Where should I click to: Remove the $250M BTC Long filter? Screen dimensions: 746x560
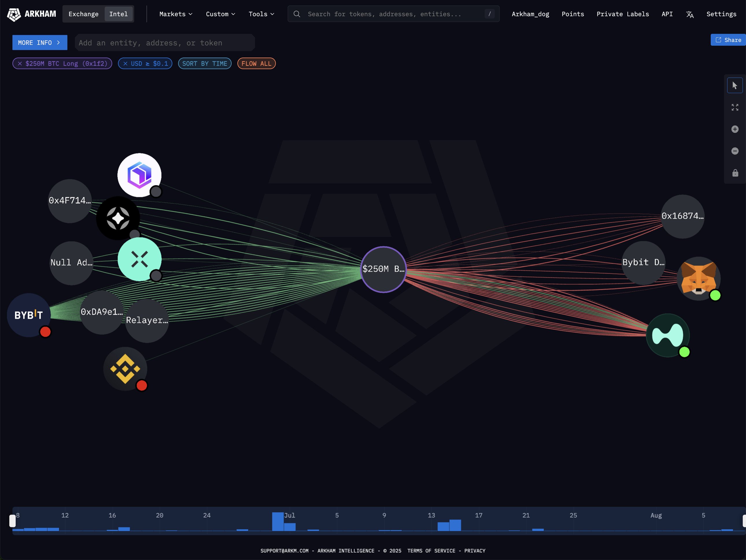coord(20,63)
